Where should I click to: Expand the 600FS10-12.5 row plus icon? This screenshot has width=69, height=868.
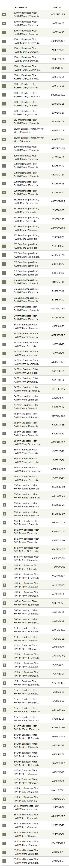[x=4, y=15]
